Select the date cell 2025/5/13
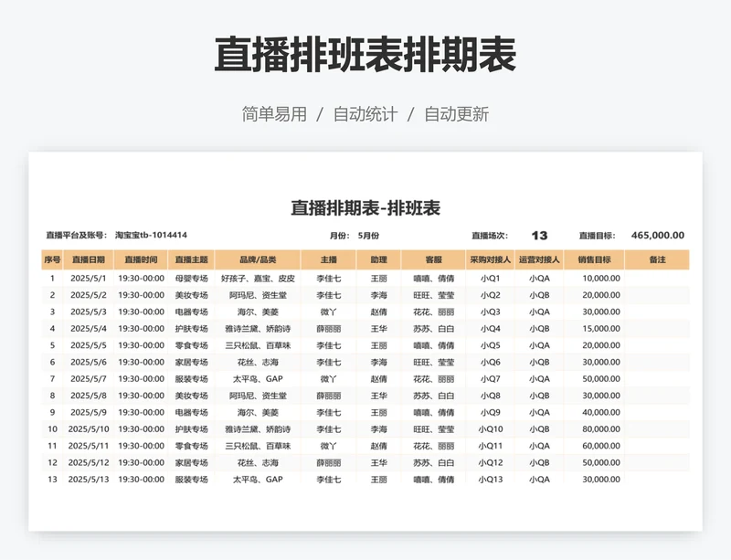 88,480
